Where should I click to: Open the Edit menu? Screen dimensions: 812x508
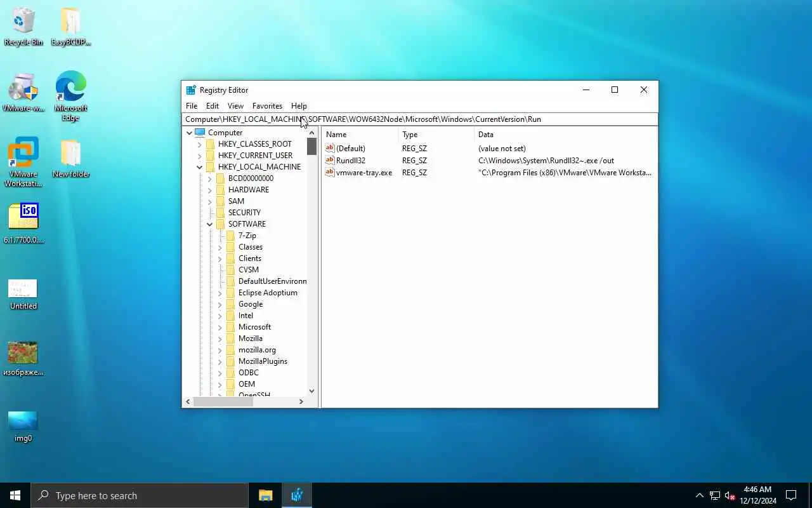[213, 106]
